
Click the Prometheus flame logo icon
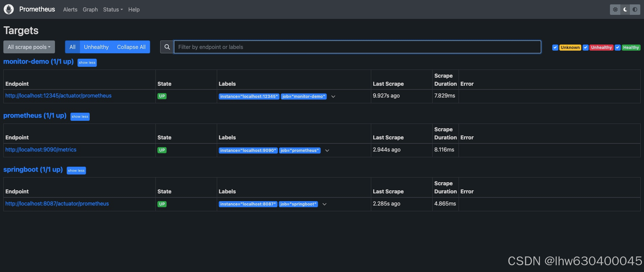pos(9,9)
